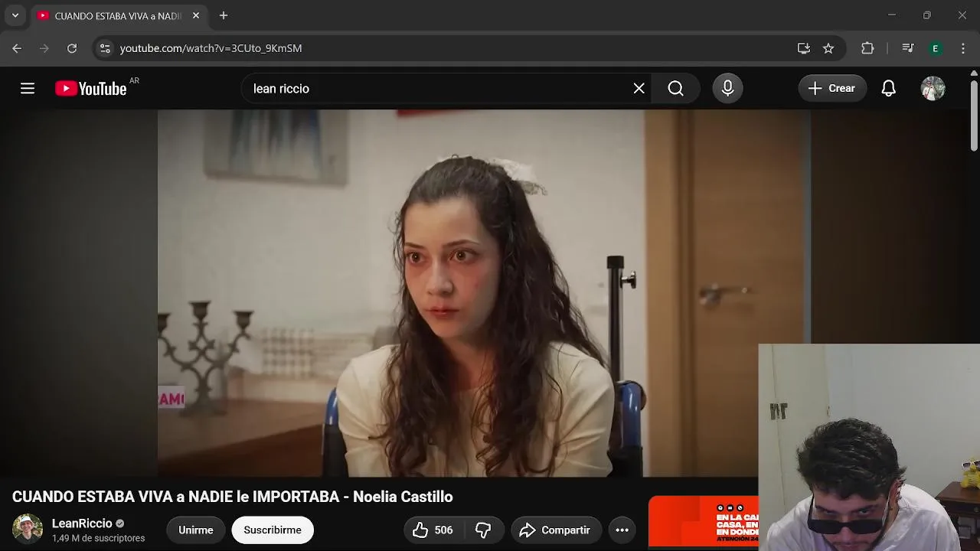Go to the YouTube home logo
The image size is (980, 551).
pos(91,89)
